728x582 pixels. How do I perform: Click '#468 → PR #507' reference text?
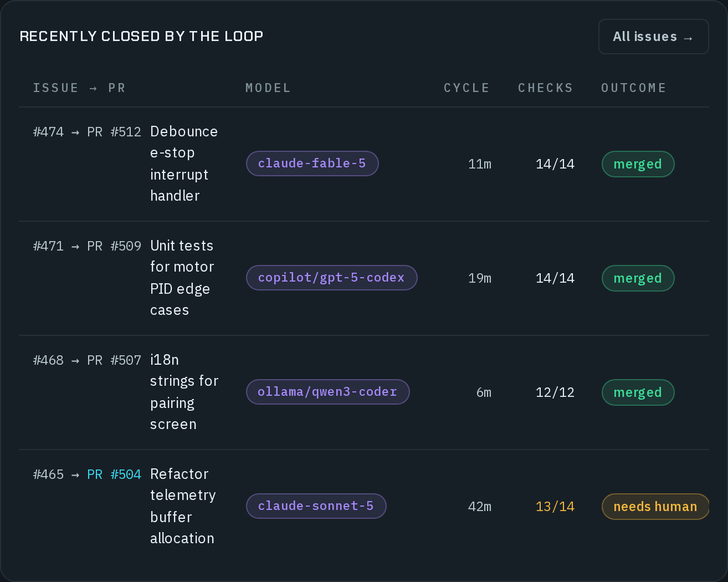point(87,360)
